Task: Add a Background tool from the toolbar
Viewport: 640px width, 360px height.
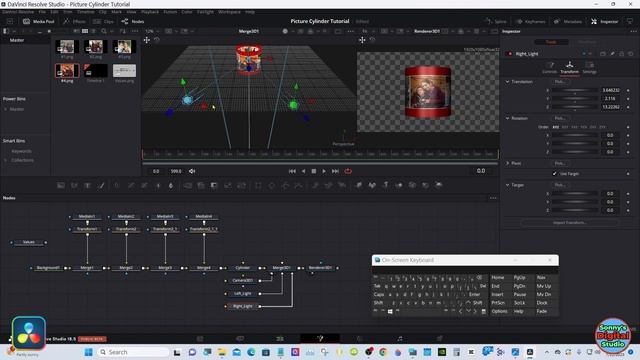Action: point(61,185)
